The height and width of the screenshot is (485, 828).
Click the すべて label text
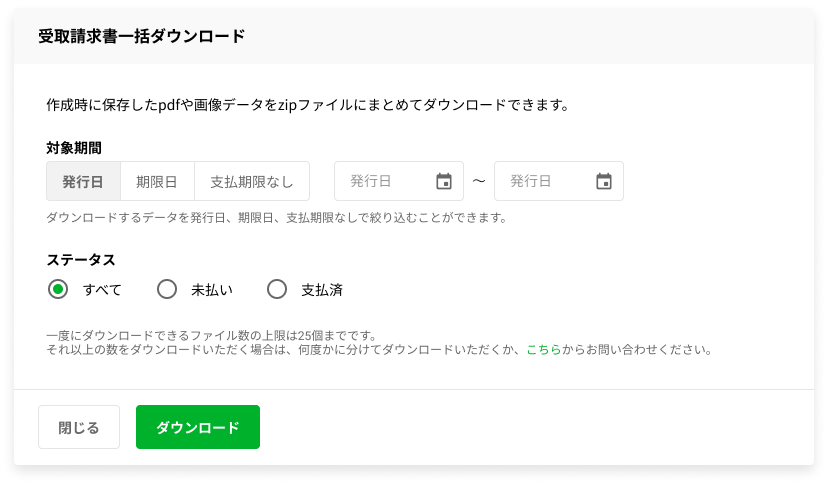102,290
